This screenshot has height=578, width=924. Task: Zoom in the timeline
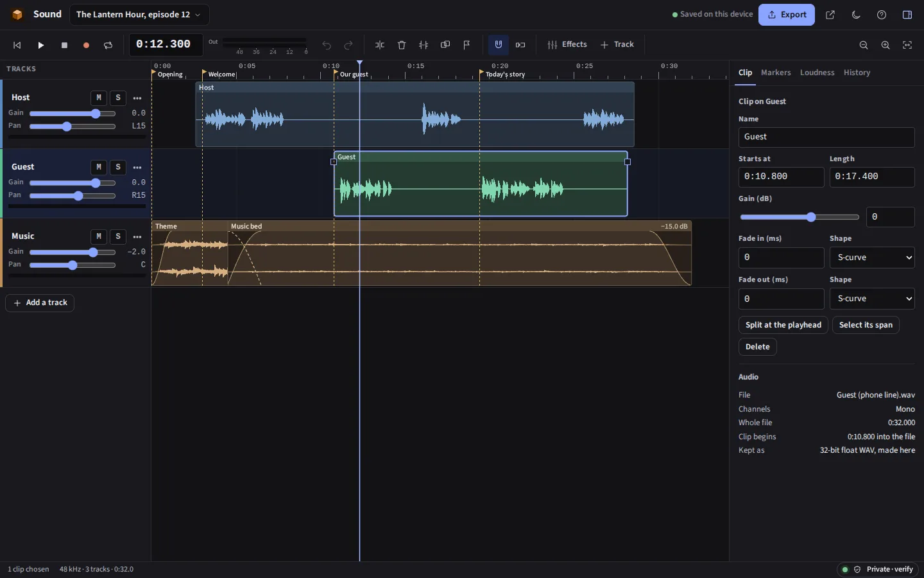click(x=886, y=45)
